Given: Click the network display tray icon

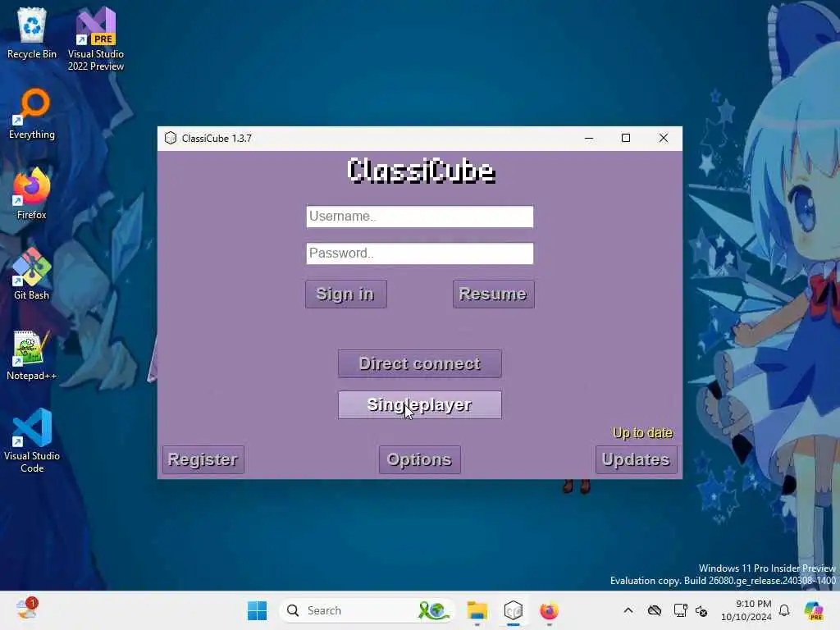Looking at the screenshot, I should tap(680, 610).
